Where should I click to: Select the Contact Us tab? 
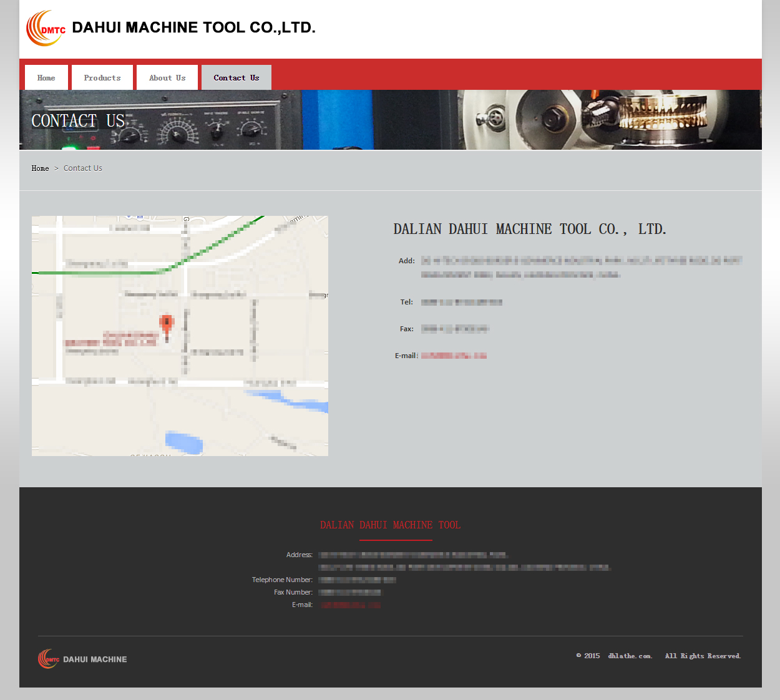point(236,78)
